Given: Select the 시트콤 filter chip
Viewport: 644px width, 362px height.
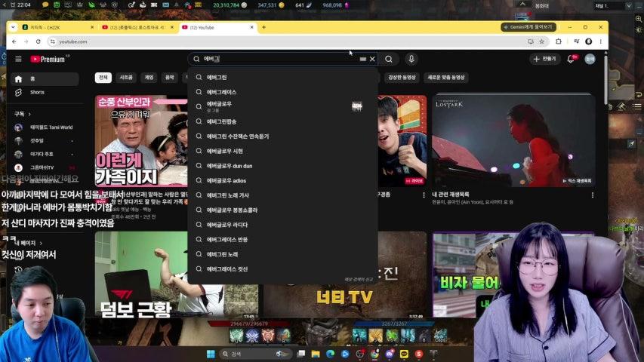Looking at the screenshot, I should tap(126, 78).
